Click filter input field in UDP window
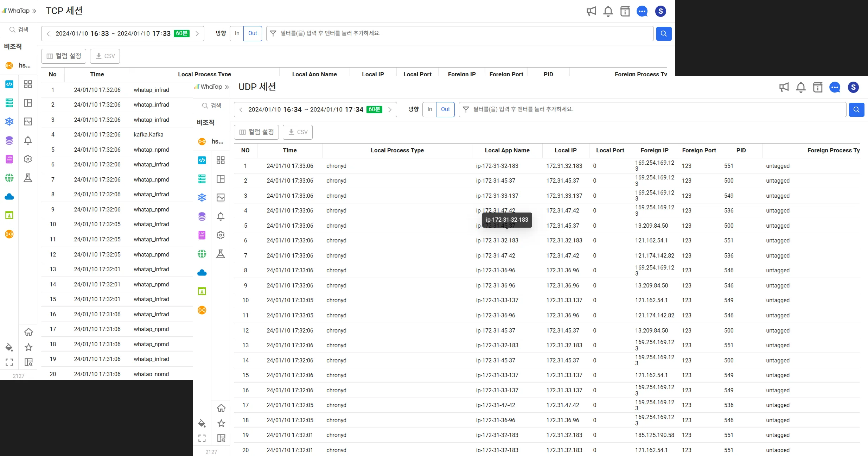The width and height of the screenshot is (868, 456). pos(652,109)
